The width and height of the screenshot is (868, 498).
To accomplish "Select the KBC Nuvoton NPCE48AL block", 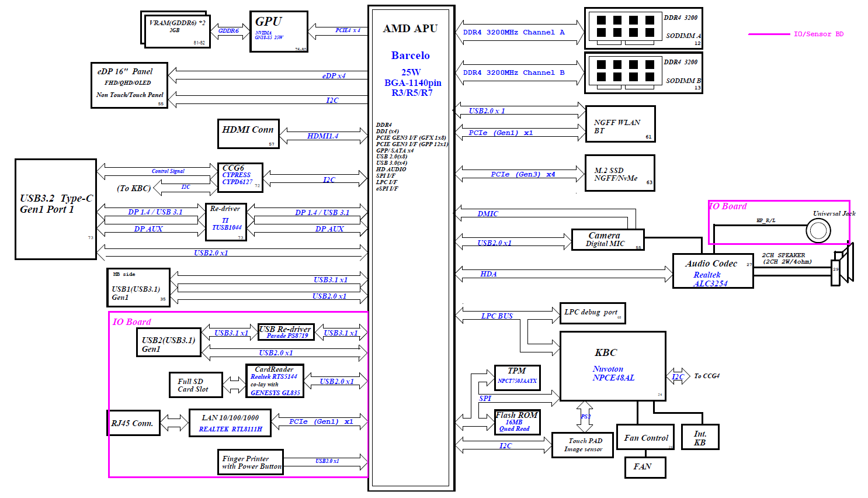I will click(x=613, y=366).
